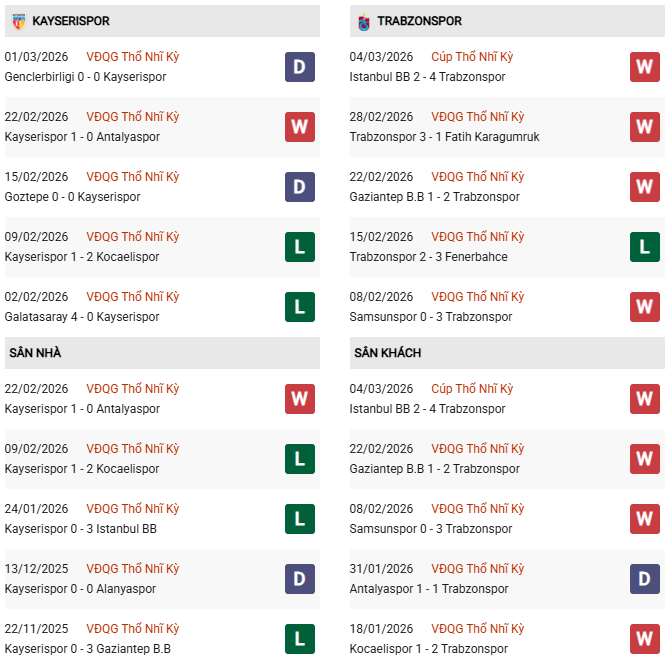This screenshot has width=670, height=672.
Task: Click the D badge for Goztepe match
Action: click(299, 187)
